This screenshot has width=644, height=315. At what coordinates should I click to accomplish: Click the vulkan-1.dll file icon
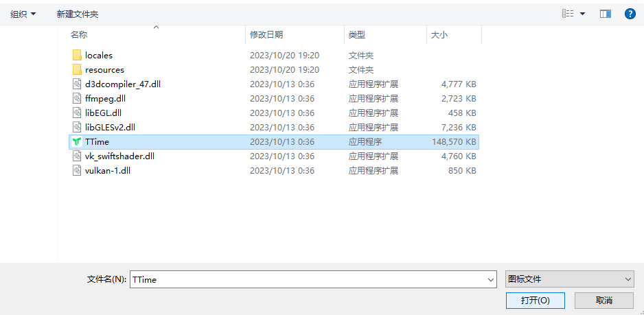pos(77,170)
